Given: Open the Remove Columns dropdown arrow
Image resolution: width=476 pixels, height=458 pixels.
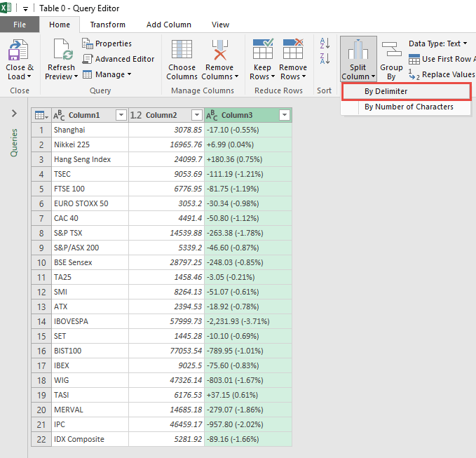Looking at the screenshot, I should pos(236,76).
